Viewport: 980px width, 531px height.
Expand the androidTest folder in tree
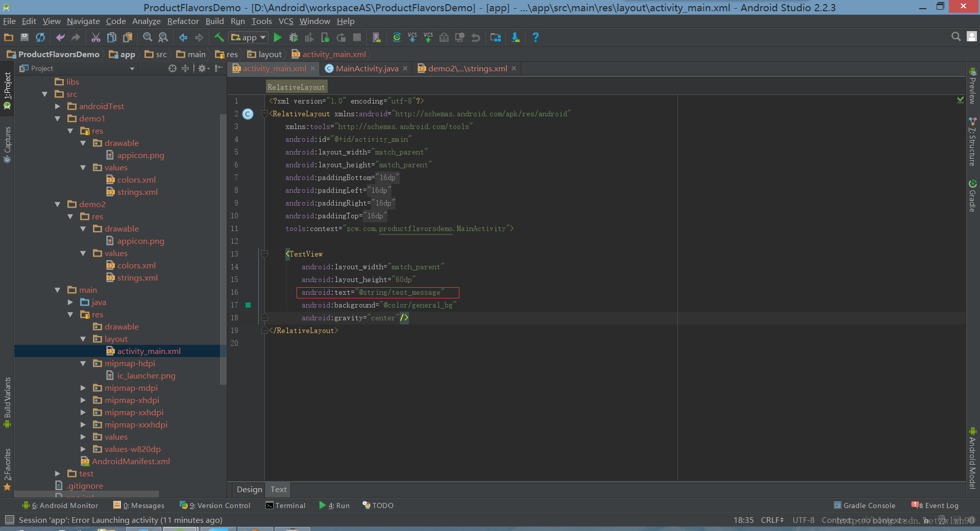coord(58,106)
